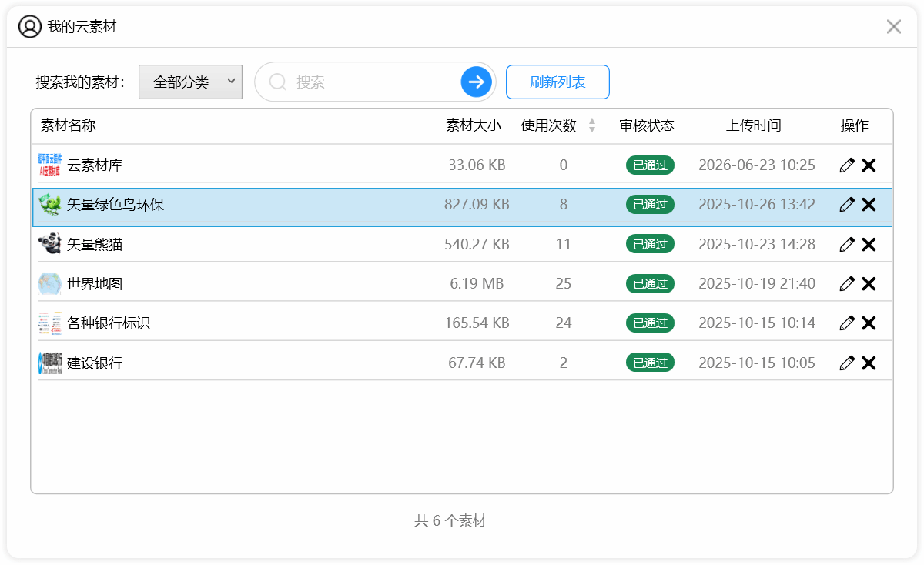
Task: Click the usage count 25 cell
Action: point(564,284)
